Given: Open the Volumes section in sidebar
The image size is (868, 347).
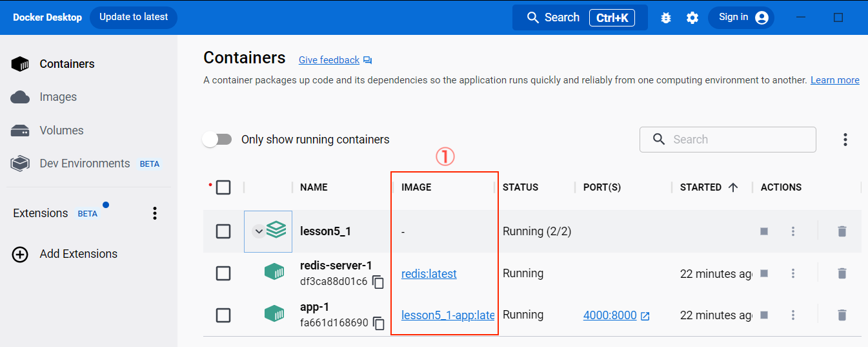Looking at the screenshot, I should coord(47,131).
